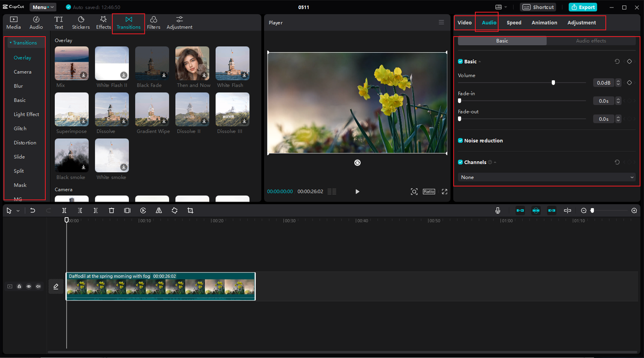Collapse the Channels section arrow
The width and height of the screenshot is (644, 358).
[x=495, y=162]
